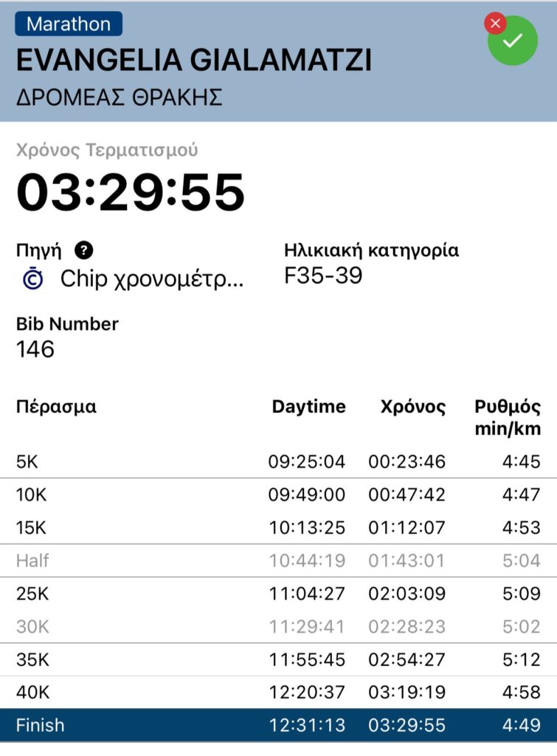The height and width of the screenshot is (756, 557).
Task: Select the 5K split row
Action: [278, 462]
